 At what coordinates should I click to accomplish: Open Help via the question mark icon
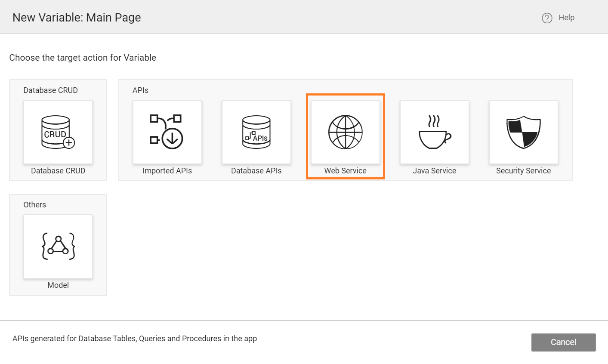546,18
